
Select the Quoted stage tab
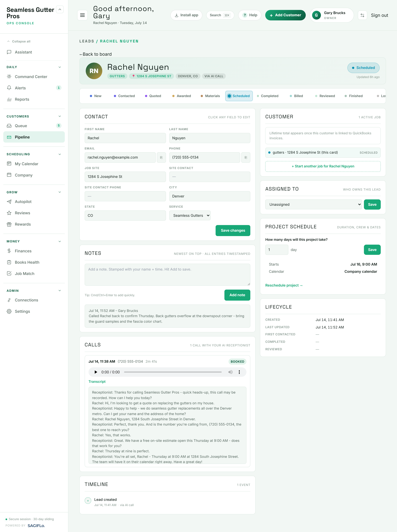click(153, 96)
